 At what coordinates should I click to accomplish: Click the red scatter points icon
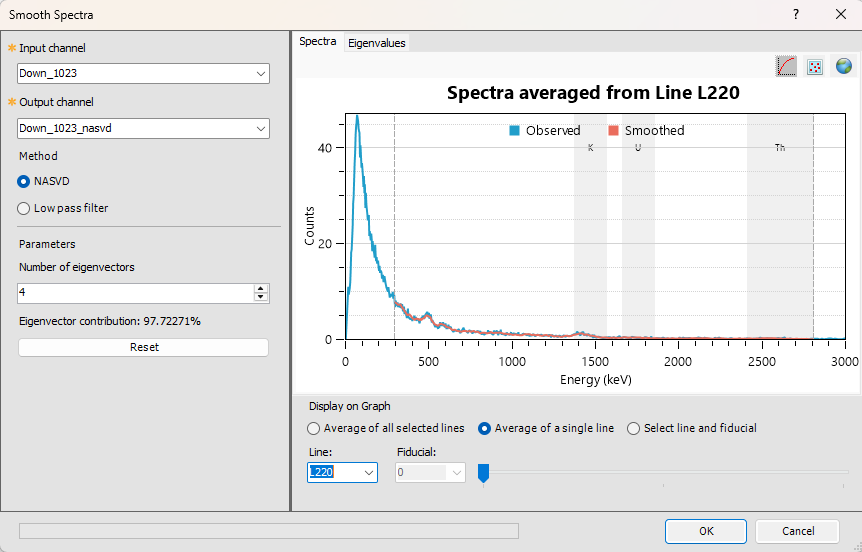coord(815,66)
